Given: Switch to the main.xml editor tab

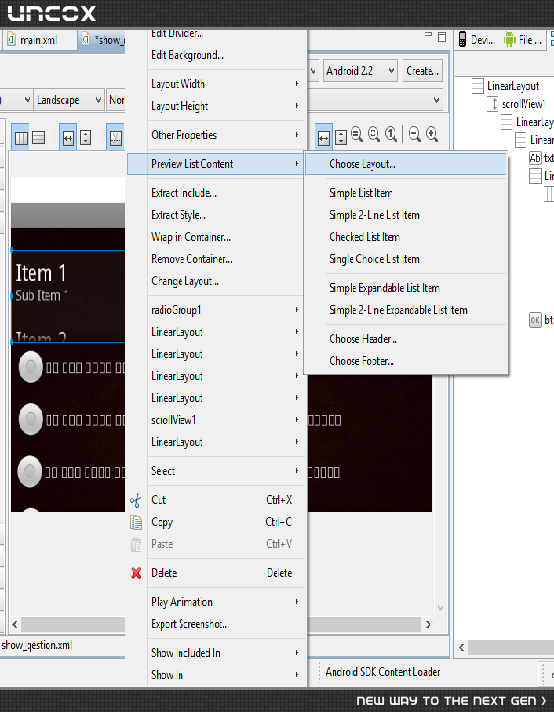Looking at the screenshot, I should click(38, 40).
